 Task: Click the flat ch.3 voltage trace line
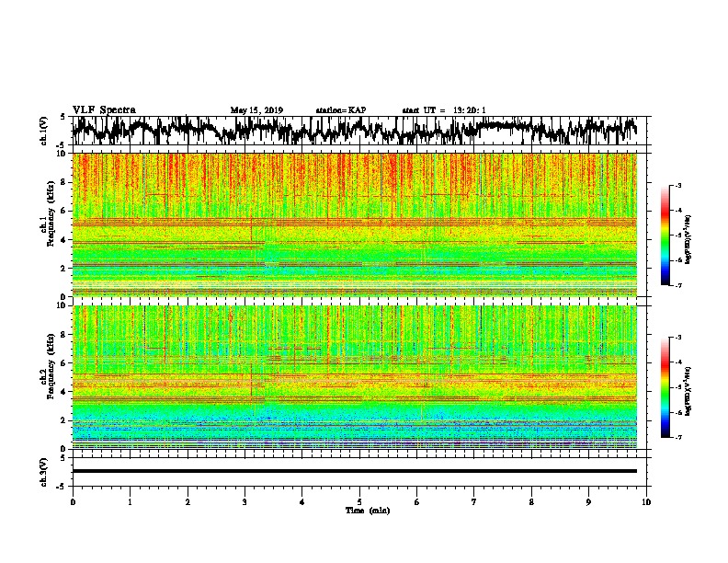click(354, 471)
